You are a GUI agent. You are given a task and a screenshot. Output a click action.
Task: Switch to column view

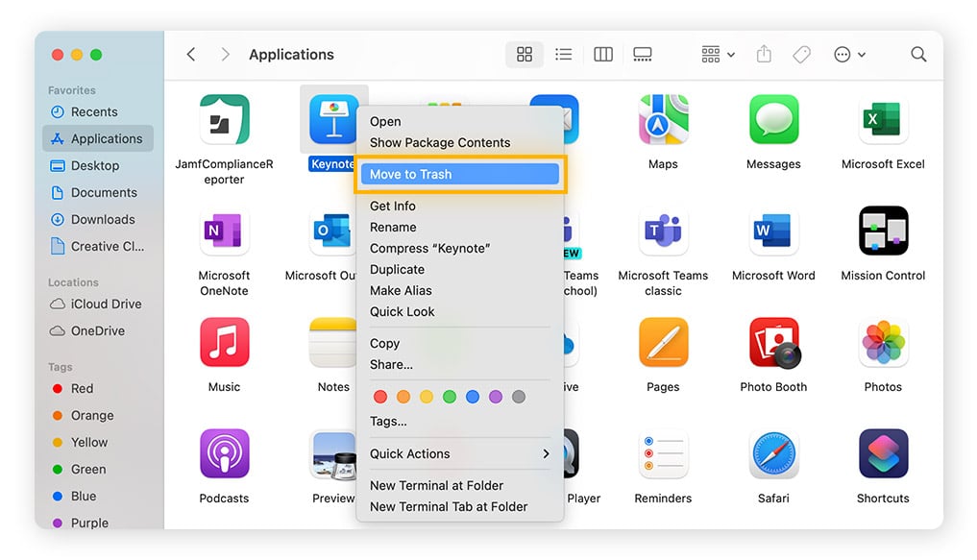(602, 54)
